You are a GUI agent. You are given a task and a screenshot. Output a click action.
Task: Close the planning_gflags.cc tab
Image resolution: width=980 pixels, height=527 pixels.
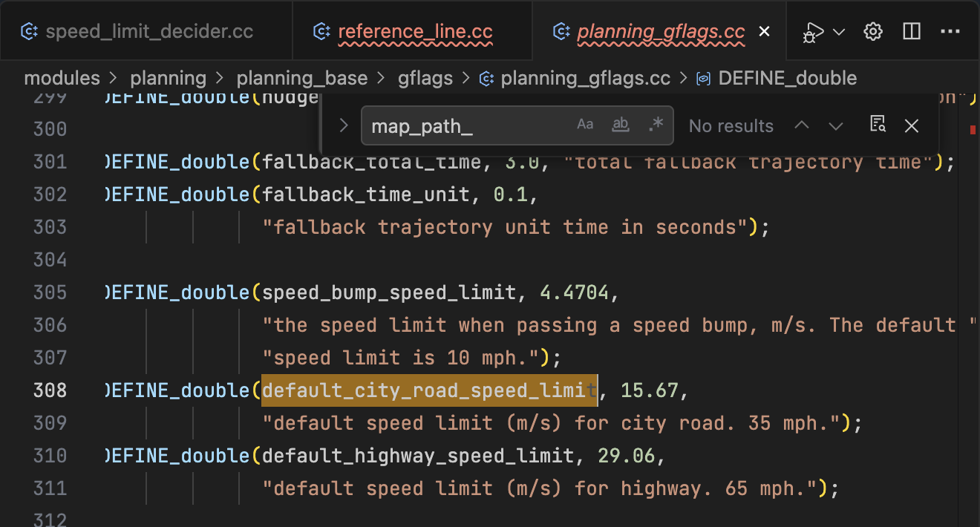point(764,32)
